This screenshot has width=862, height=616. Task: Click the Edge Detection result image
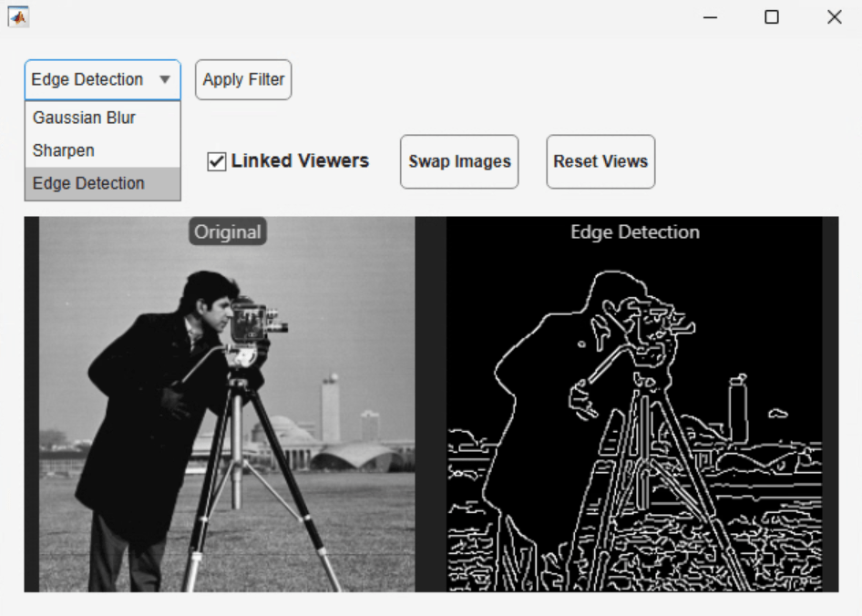(x=634, y=405)
